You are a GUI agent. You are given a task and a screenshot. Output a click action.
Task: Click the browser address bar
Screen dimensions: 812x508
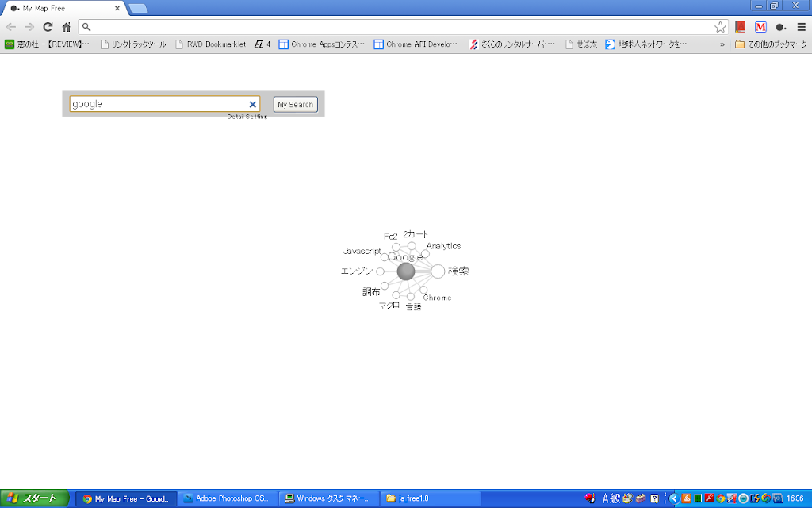403,27
